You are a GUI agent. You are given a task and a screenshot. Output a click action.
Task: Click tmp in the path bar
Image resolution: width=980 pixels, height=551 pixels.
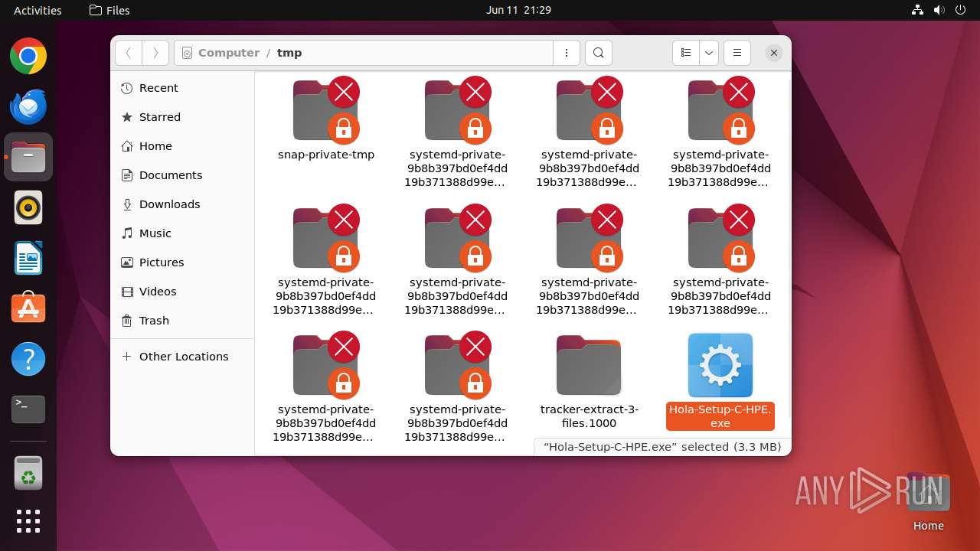point(289,53)
